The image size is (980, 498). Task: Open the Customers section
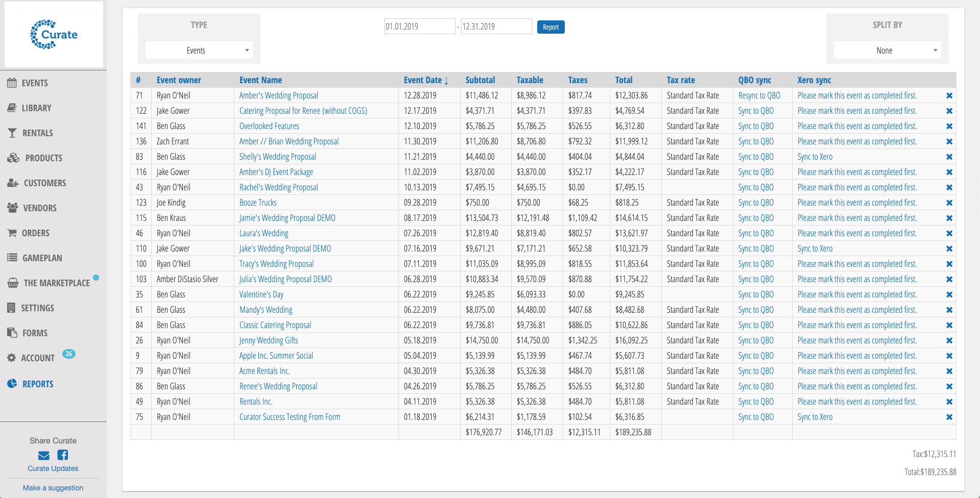tap(13, 183)
